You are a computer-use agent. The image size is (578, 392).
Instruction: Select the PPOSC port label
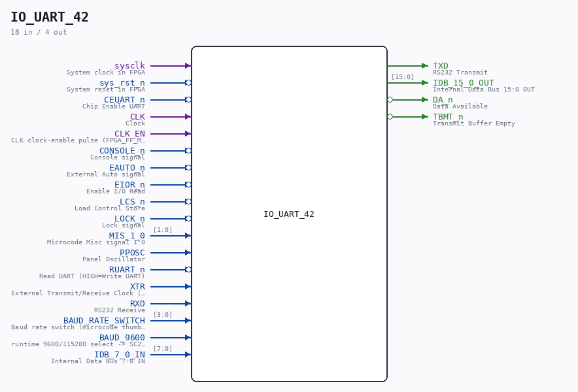[x=132, y=252]
